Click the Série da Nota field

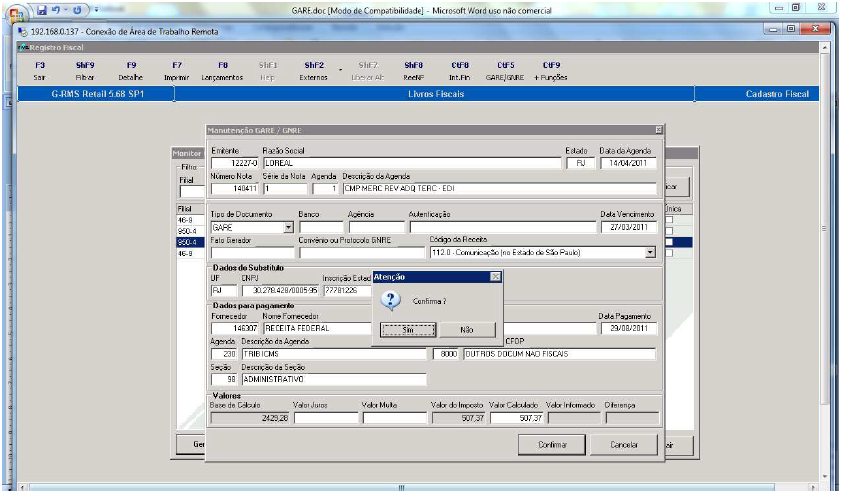click(285, 189)
